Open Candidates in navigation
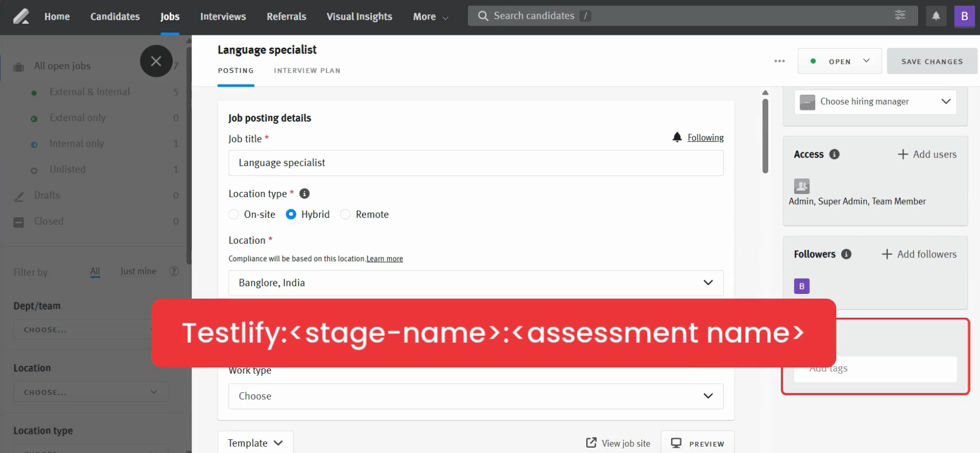The image size is (980, 453). click(x=115, y=16)
